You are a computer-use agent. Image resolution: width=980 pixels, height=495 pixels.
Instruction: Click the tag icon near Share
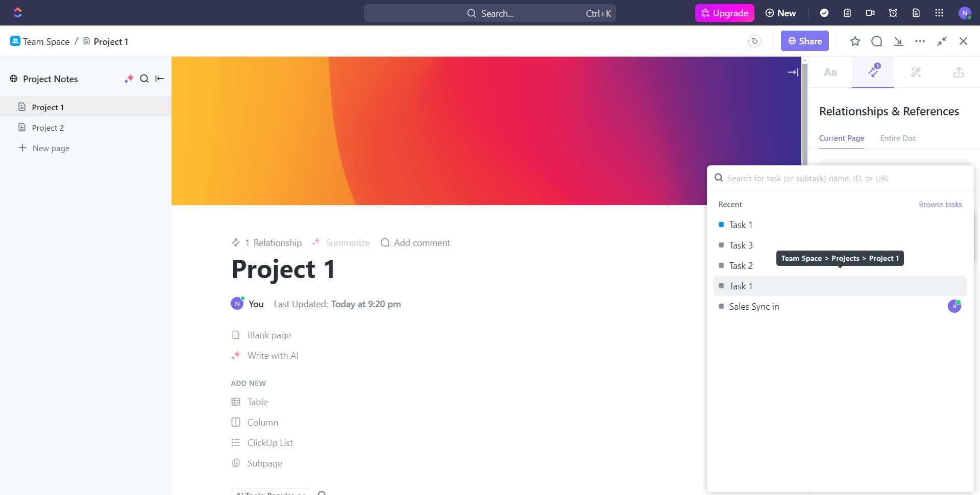pos(754,41)
